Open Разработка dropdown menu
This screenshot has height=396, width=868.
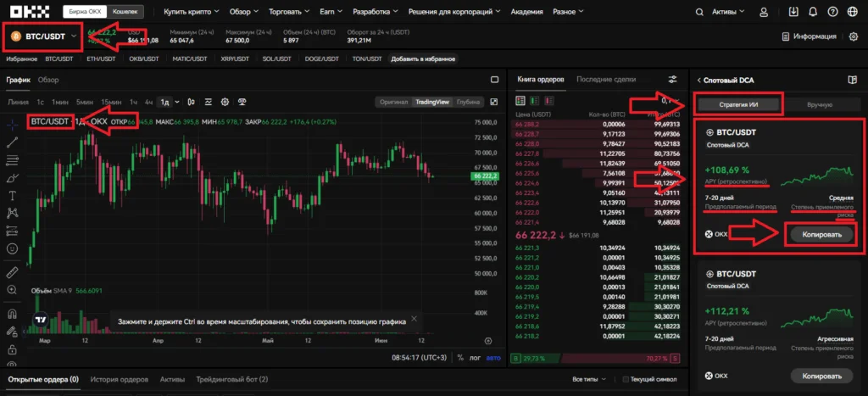pyautogui.click(x=376, y=12)
